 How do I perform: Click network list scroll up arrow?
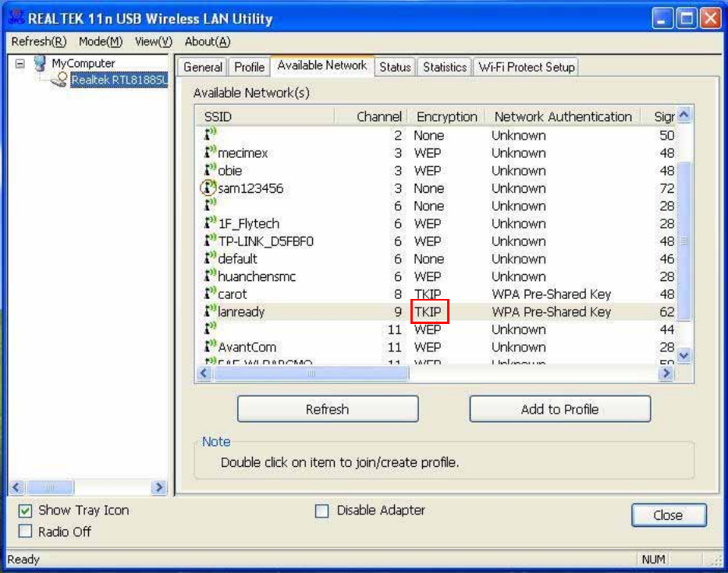[x=684, y=115]
